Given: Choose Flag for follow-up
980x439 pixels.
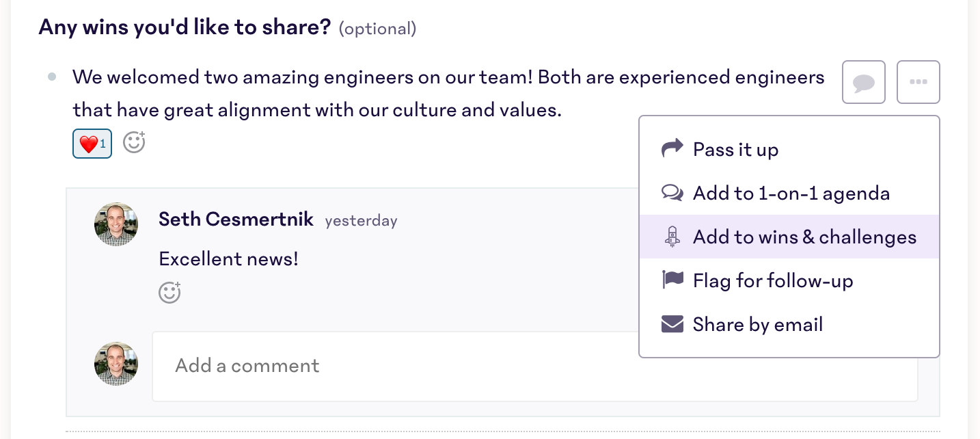Looking at the screenshot, I should pyautogui.click(x=772, y=281).
